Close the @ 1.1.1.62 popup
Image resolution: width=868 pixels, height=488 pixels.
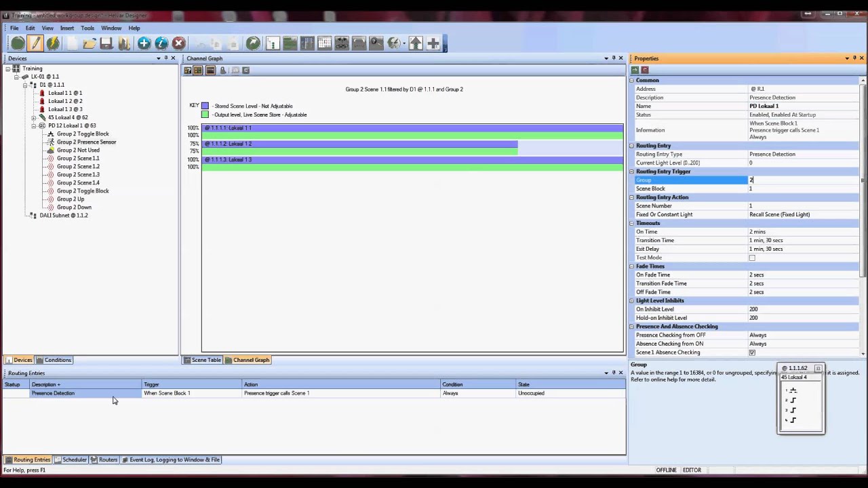click(818, 368)
